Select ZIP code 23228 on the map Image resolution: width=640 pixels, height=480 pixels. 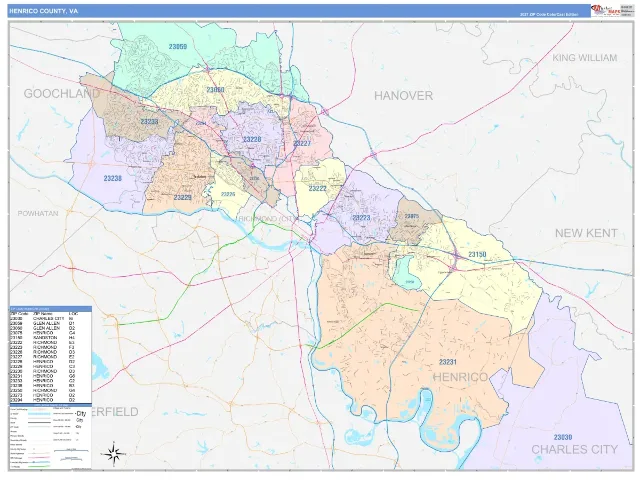point(252,140)
